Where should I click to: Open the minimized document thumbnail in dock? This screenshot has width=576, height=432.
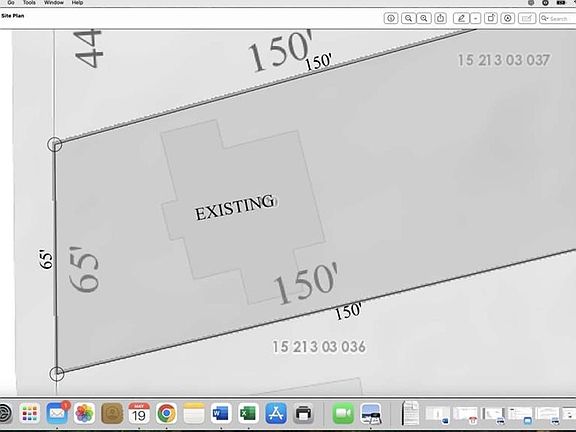point(410,413)
